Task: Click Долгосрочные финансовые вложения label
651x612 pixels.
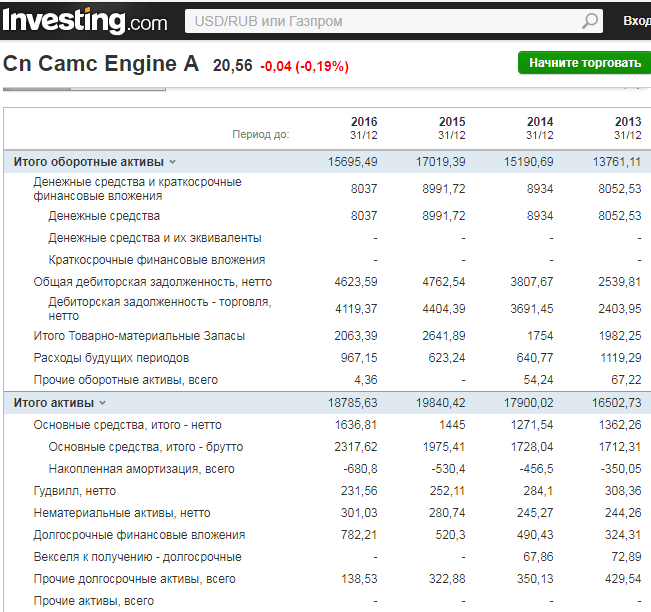Action: (139, 535)
